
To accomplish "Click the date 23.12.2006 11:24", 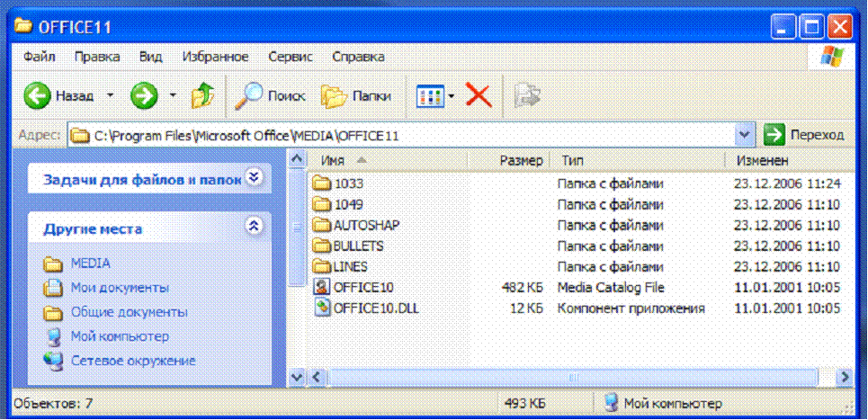I will click(x=787, y=183).
